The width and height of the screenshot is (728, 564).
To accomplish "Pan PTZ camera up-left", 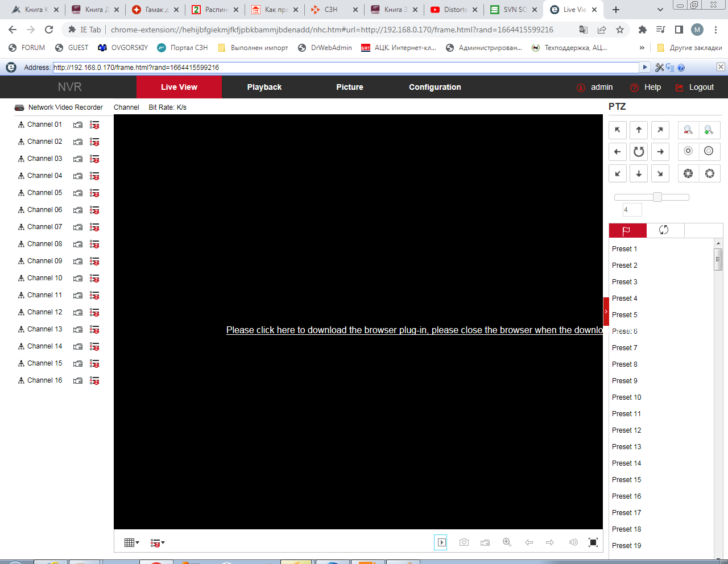I will click(618, 130).
